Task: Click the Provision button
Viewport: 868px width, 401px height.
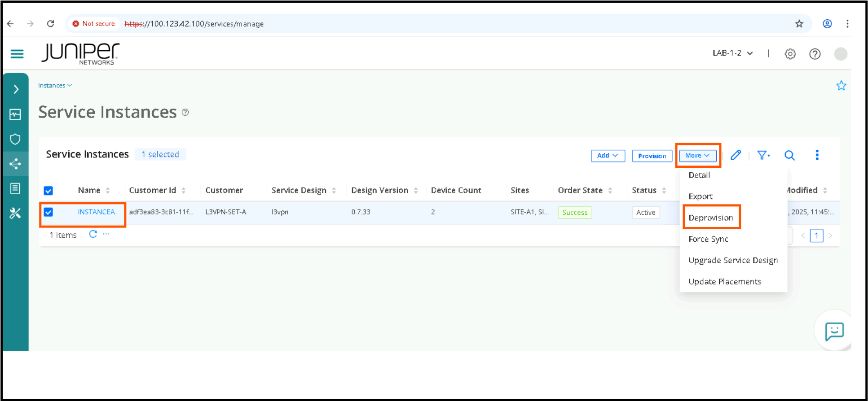Action: [x=652, y=156]
